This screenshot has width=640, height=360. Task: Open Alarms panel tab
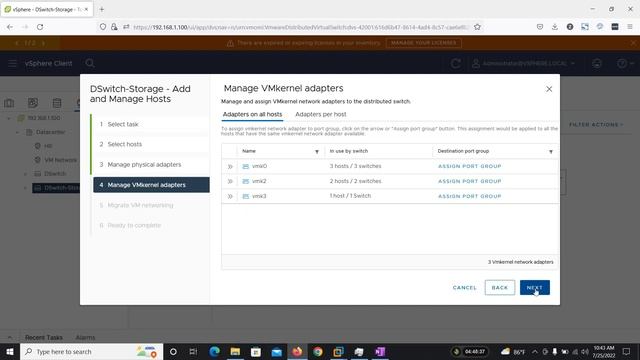(x=85, y=338)
